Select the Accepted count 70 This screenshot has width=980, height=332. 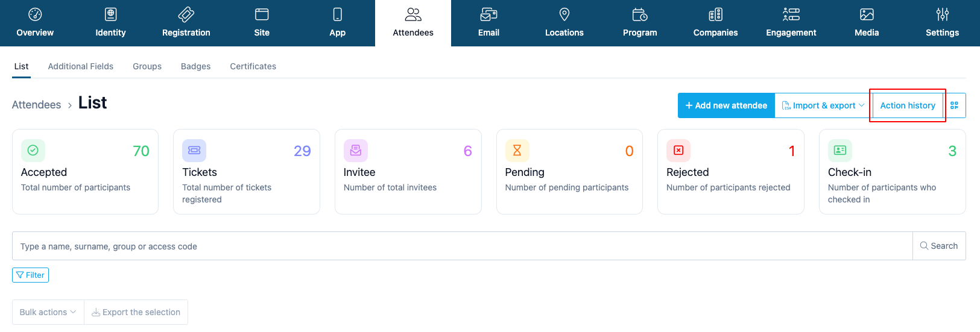[x=141, y=151]
